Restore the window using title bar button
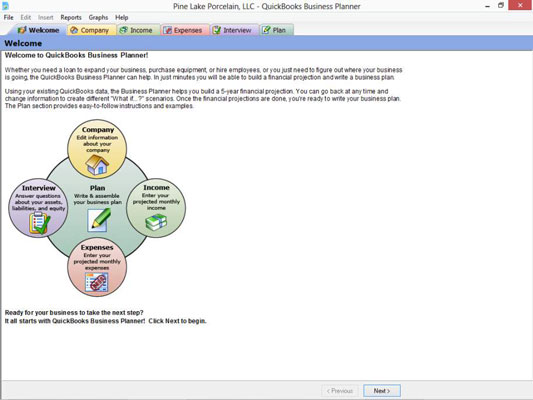The image size is (533, 400). click(500, 5)
